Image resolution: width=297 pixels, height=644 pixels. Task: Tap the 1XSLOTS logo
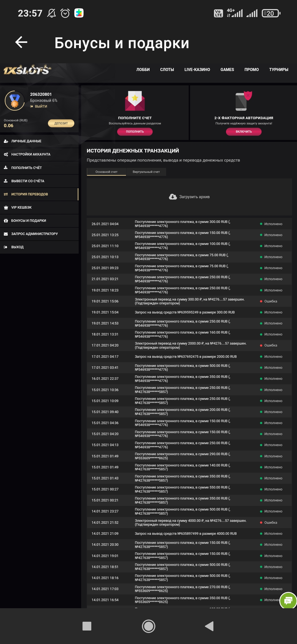(x=27, y=70)
